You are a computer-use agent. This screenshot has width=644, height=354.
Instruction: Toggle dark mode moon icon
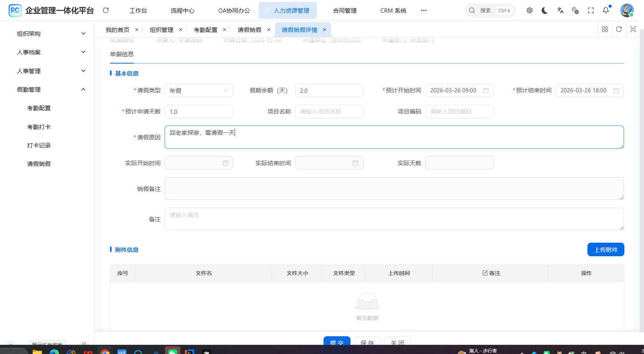pos(545,10)
